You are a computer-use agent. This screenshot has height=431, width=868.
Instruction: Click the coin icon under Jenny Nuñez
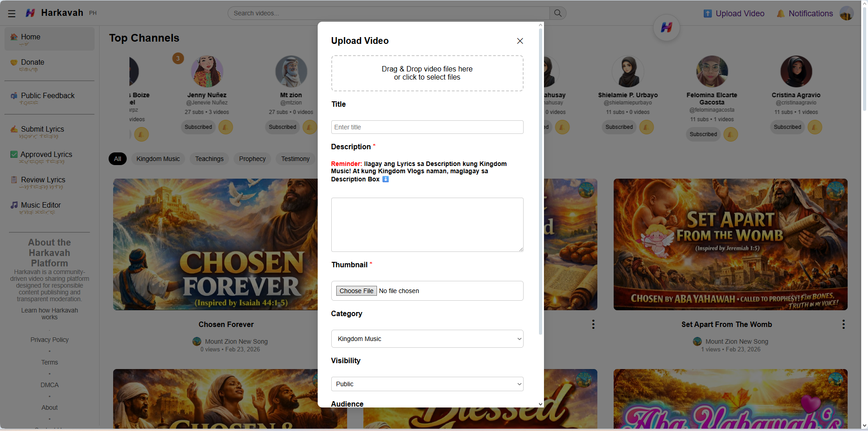(x=226, y=127)
